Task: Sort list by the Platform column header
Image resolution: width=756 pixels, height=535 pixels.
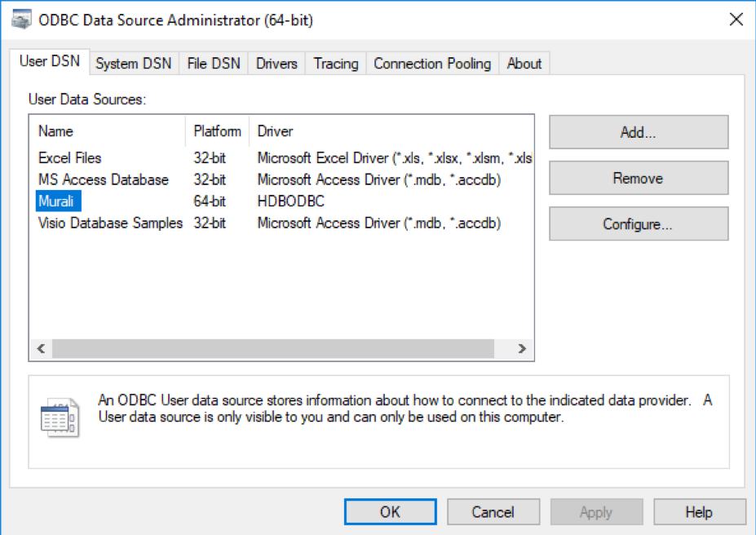Action: [217, 131]
